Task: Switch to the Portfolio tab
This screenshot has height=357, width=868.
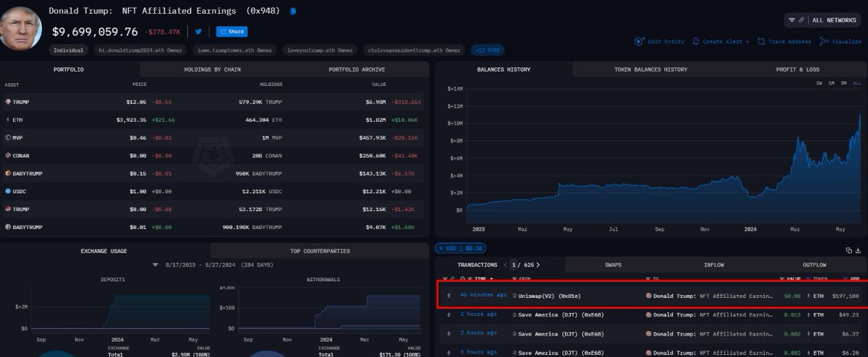Action: coord(69,69)
